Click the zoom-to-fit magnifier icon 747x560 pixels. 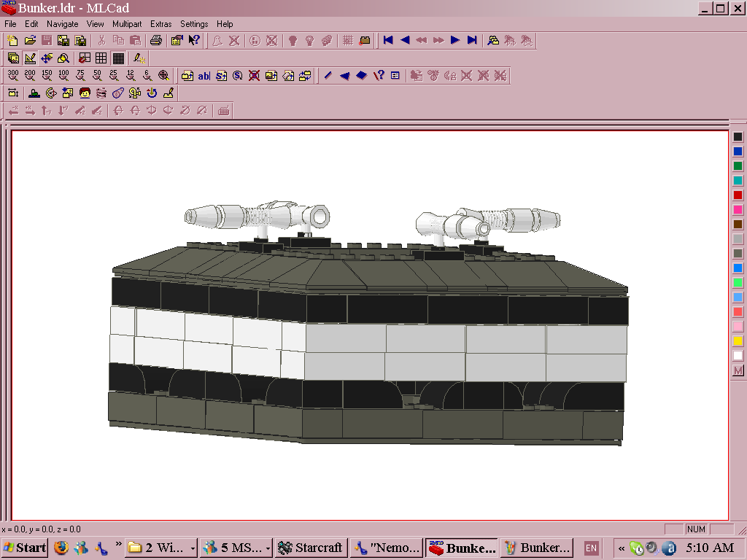point(164,75)
